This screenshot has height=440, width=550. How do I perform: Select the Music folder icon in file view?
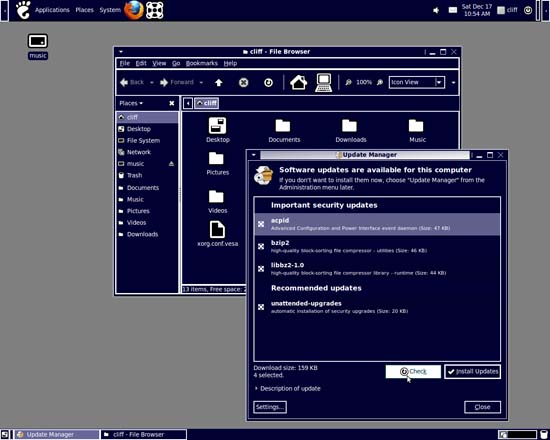click(416, 126)
